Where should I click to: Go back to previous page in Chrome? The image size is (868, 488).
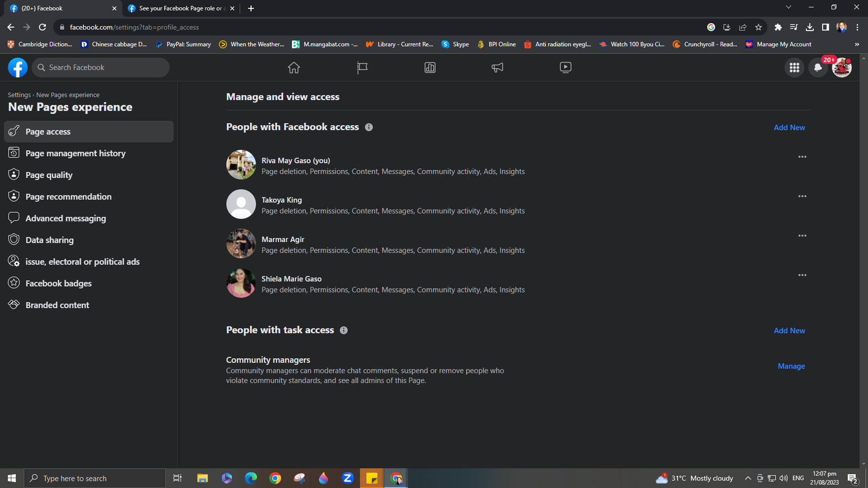[11, 27]
